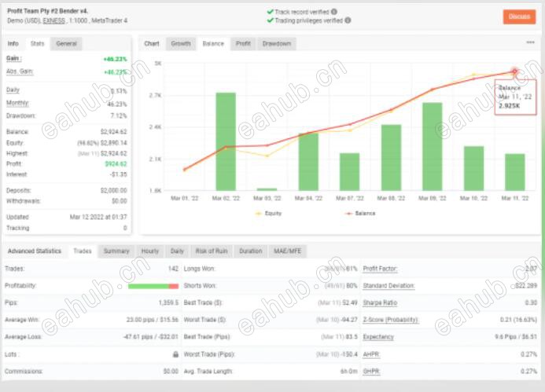Click the Sharpe Ratio label link
The height and width of the screenshot is (392, 545).
pos(380,302)
